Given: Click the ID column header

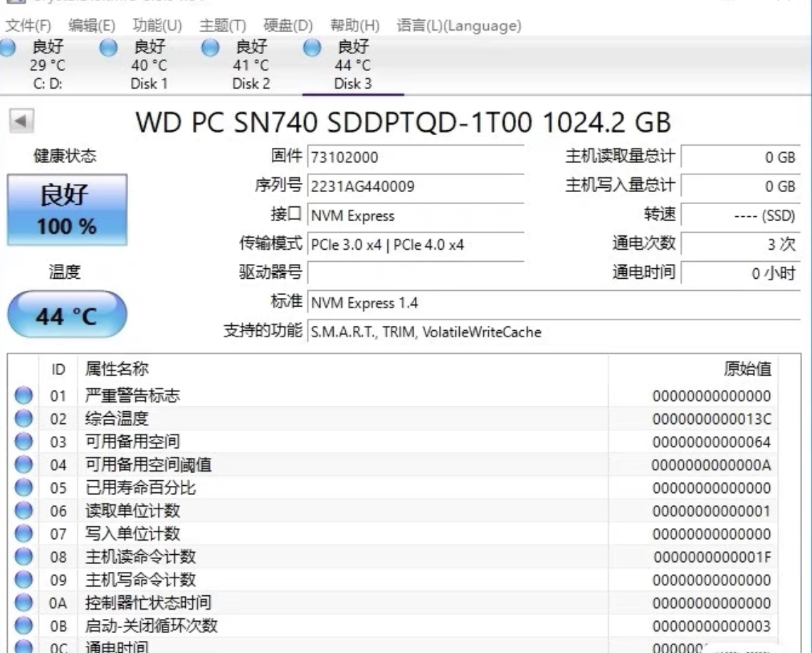Looking at the screenshot, I should point(58,369).
